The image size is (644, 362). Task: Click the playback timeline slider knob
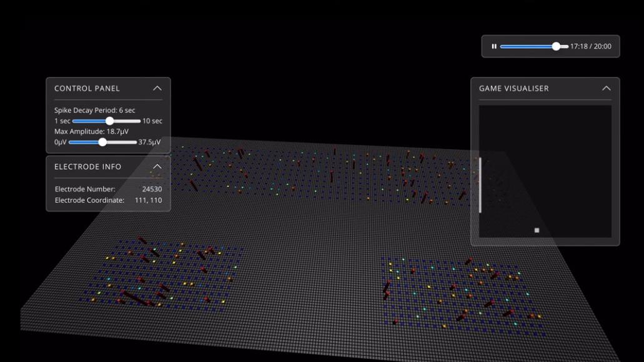pos(556,47)
